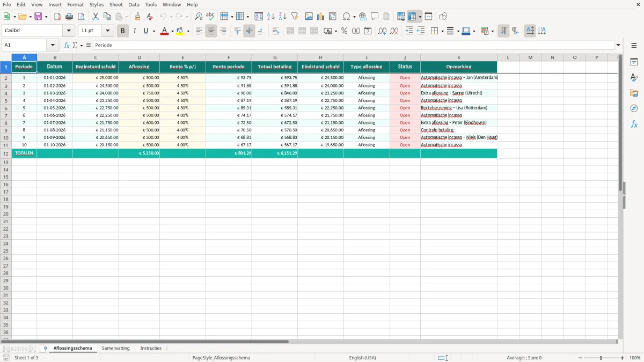Screen dimensions: 644x362
Task: Switch to the Samenvatting sheet tab
Action: (116, 348)
